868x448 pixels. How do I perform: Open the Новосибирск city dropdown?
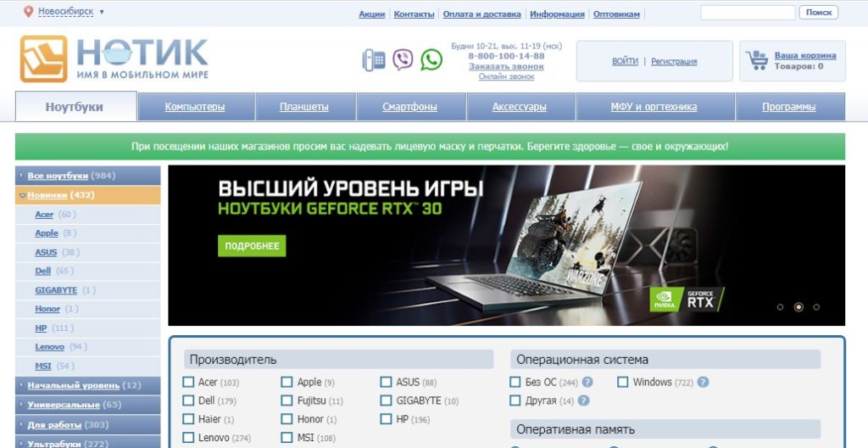71,12
